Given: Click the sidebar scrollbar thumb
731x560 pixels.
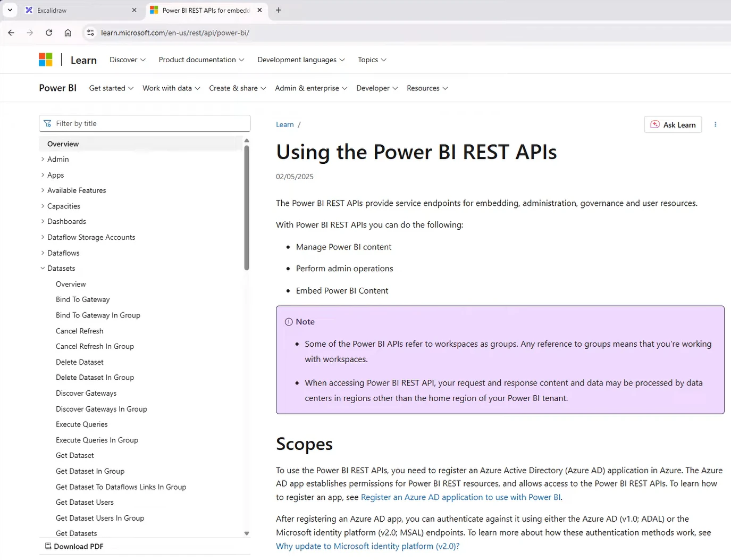Looking at the screenshot, I should [247, 207].
